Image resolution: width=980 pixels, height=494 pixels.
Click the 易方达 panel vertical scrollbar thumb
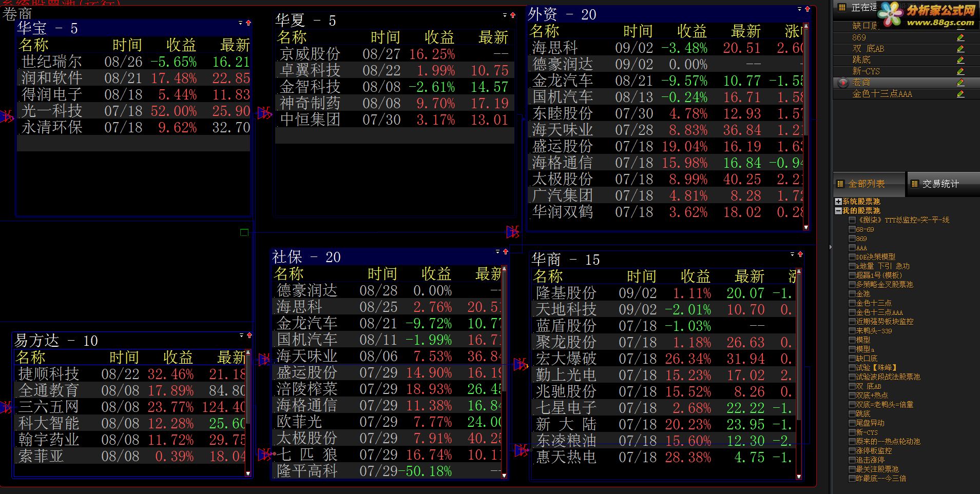248,389
